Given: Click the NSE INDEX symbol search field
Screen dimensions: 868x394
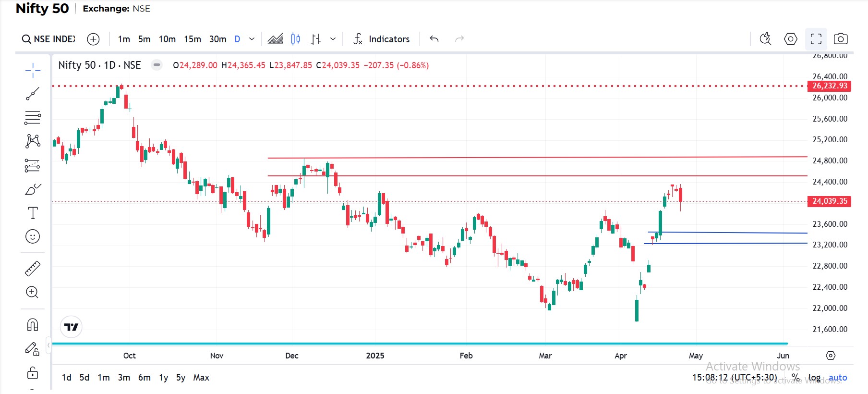Looking at the screenshot, I should [x=49, y=39].
